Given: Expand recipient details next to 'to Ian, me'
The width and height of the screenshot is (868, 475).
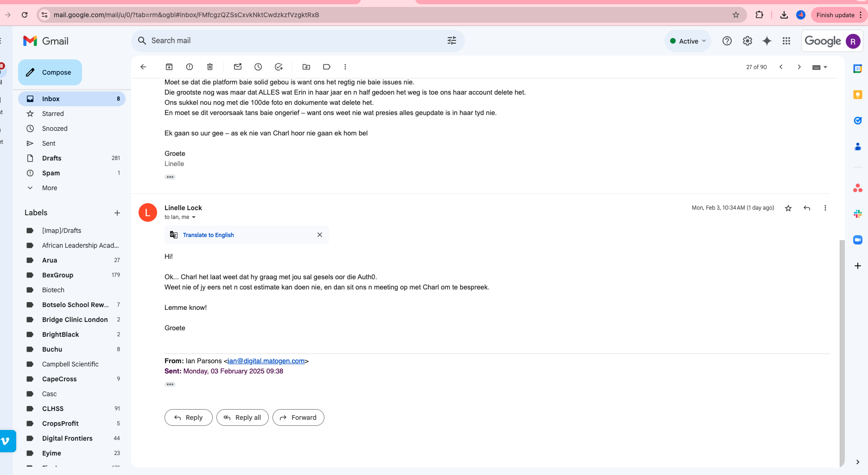Looking at the screenshot, I should coord(194,218).
